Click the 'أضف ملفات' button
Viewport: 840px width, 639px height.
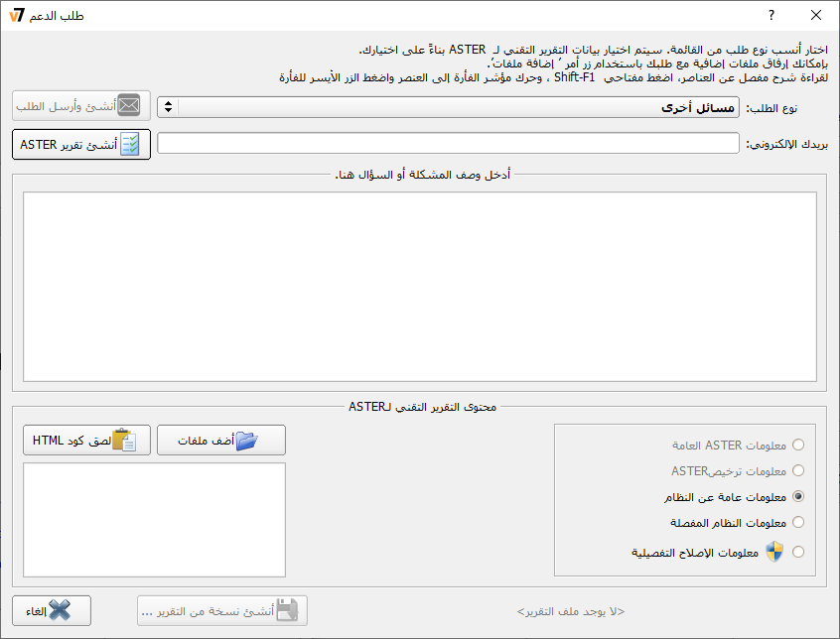pyautogui.click(x=221, y=441)
